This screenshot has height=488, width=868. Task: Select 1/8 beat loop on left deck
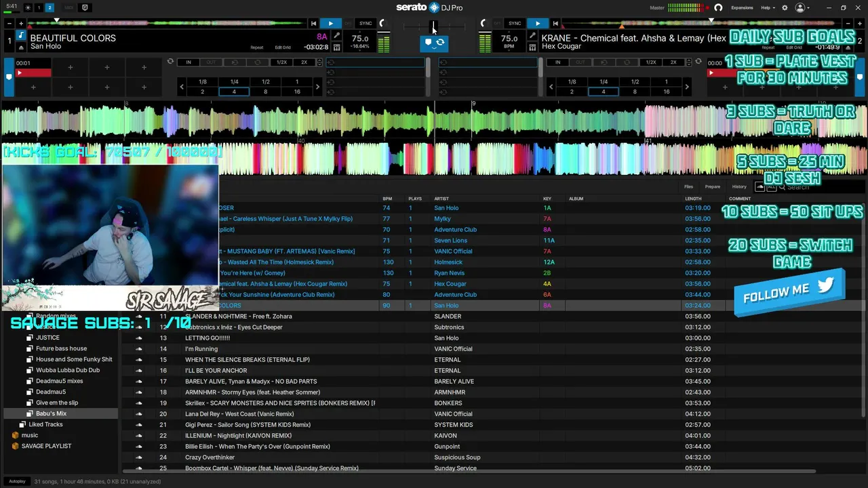tap(202, 81)
